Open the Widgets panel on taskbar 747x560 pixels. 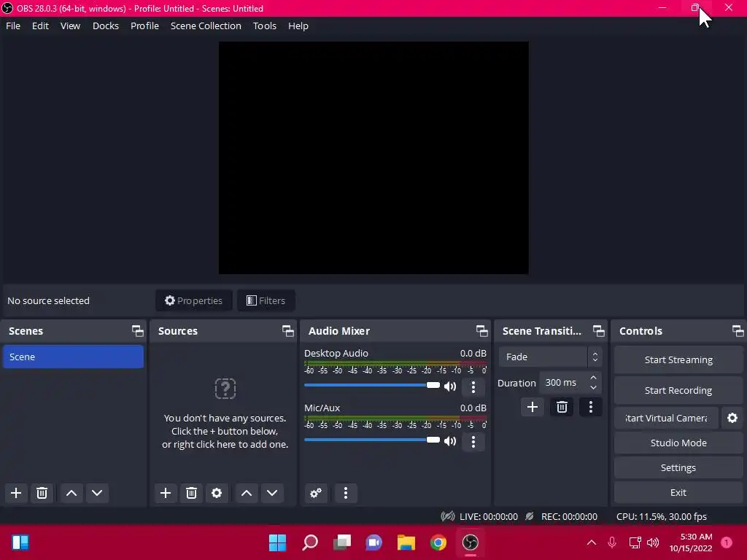20,542
